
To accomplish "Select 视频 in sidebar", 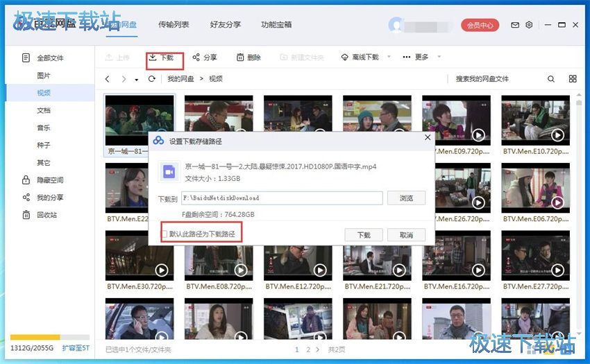I will [x=50, y=93].
